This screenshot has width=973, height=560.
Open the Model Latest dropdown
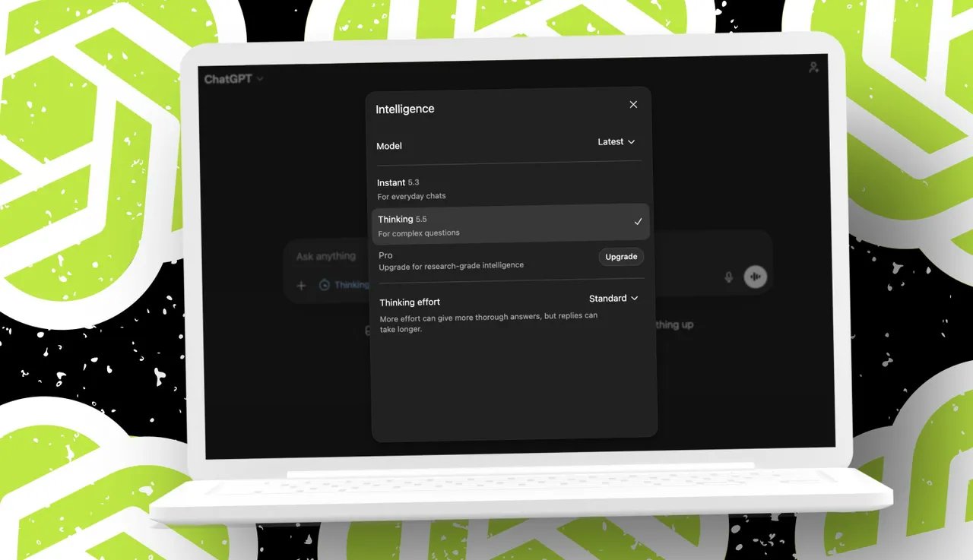point(616,142)
